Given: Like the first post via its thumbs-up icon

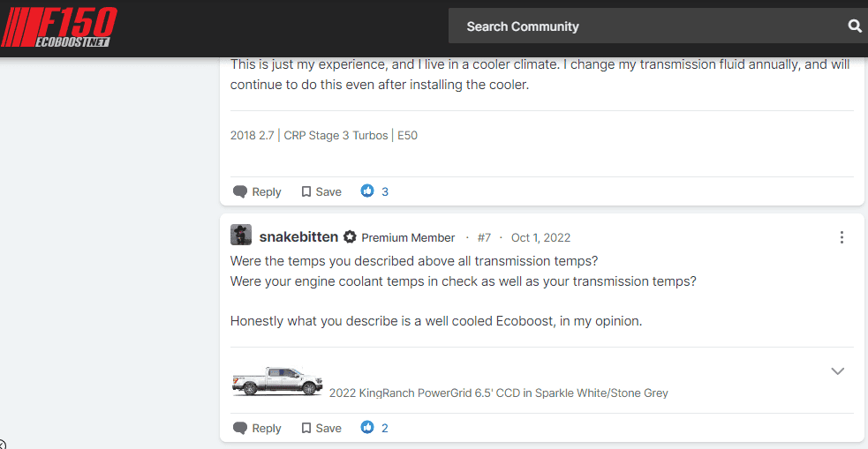Looking at the screenshot, I should [367, 191].
